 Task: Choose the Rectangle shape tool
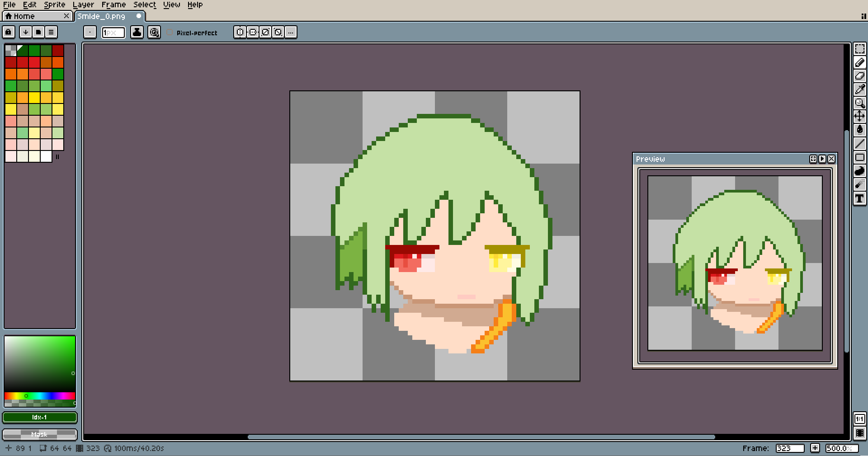859,157
